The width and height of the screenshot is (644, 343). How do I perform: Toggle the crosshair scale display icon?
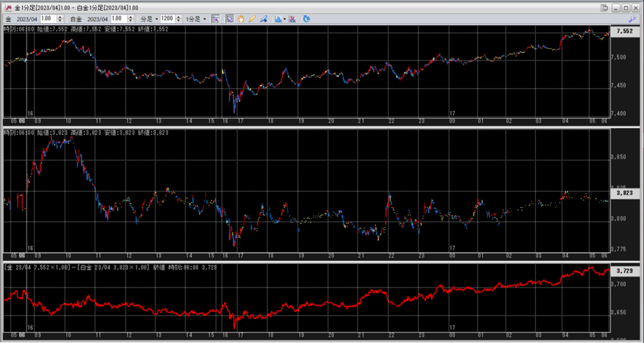(215, 19)
